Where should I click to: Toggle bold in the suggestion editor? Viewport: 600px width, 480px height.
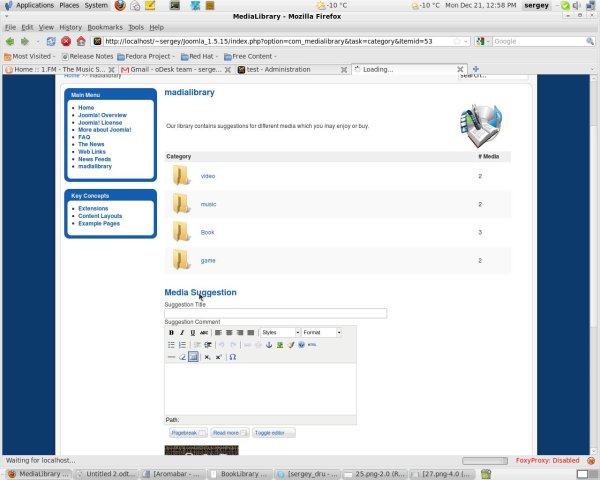171,333
